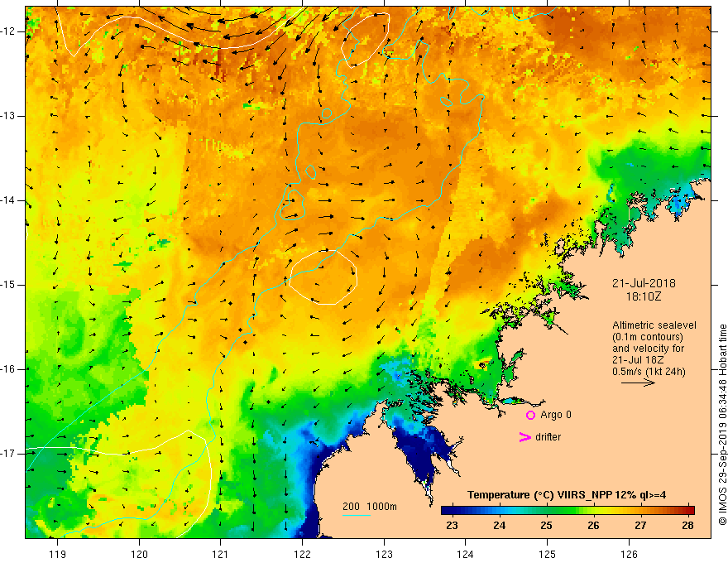Click the 'Argo 0' legend label

556,415
